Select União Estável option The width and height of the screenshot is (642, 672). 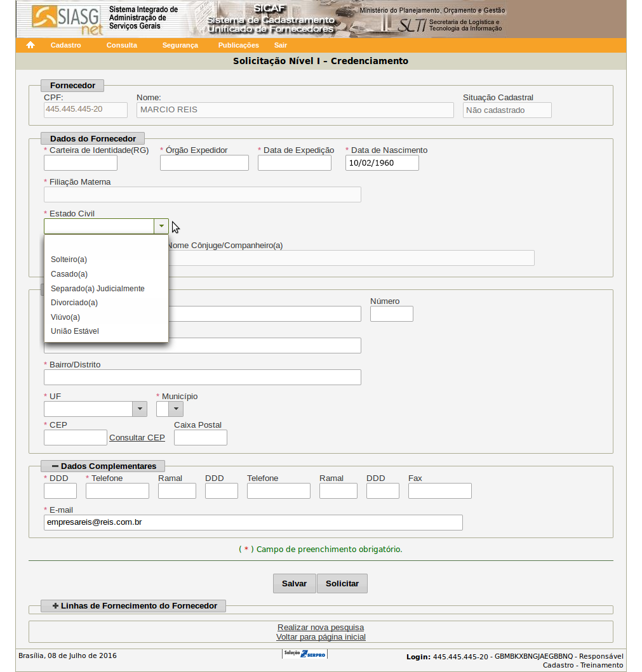106,331
